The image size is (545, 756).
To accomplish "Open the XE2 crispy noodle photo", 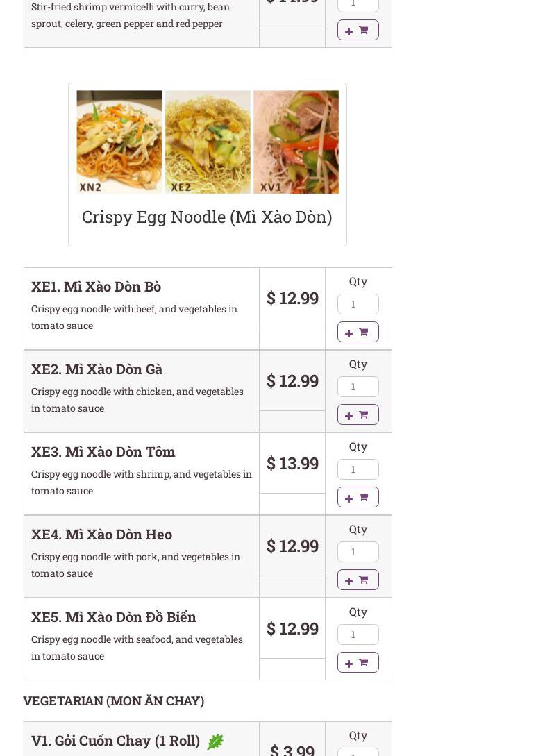I will tap(208, 142).
